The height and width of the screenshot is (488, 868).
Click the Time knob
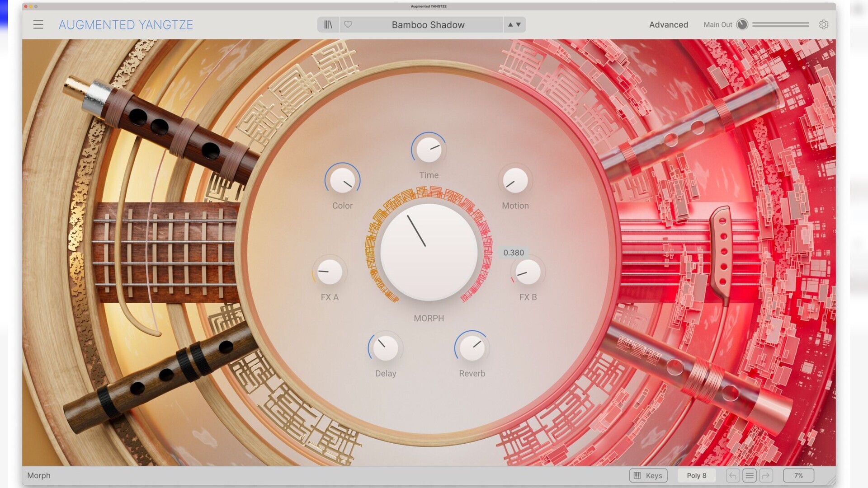(429, 150)
